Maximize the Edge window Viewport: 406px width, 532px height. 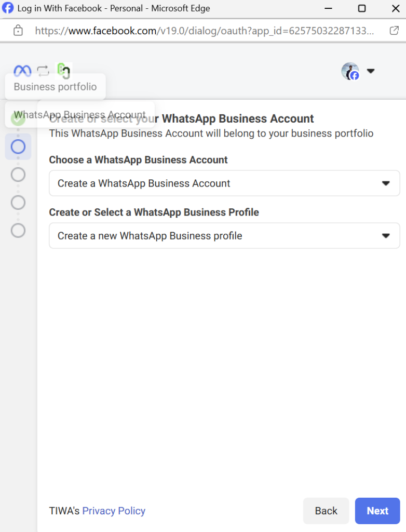[362, 8]
